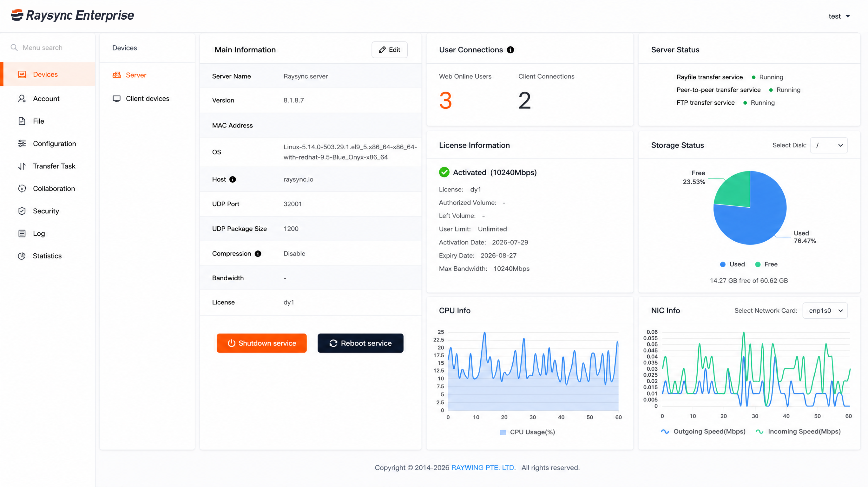868x487 pixels.
Task: Select the Client devices submenu entry
Action: [x=147, y=99]
